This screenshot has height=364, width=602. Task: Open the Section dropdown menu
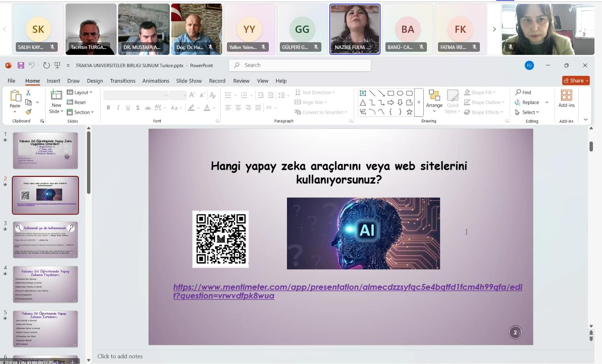click(x=81, y=112)
